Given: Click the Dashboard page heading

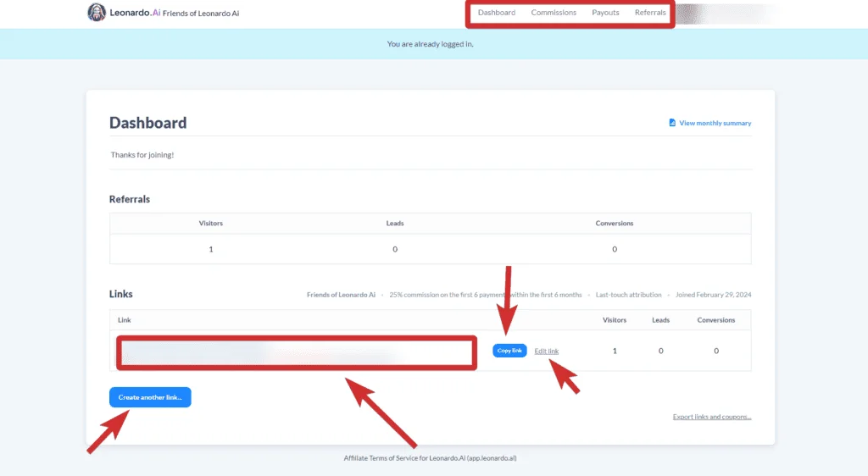Looking at the screenshot, I should point(147,123).
